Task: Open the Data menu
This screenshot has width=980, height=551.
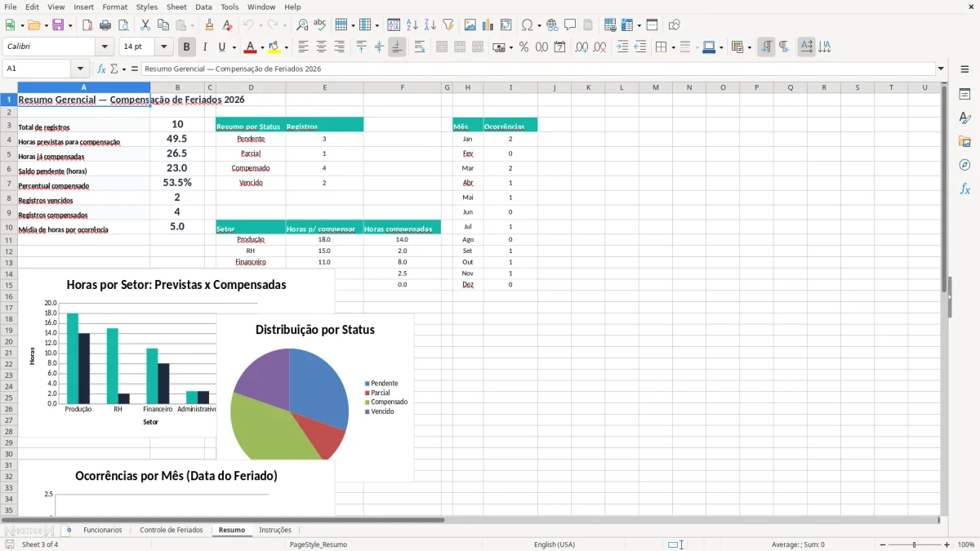Action: [x=203, y=7]
